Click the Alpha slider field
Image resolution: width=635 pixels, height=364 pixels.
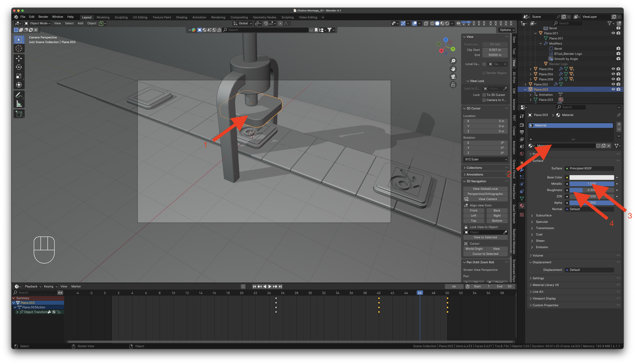pyautogui.click(x=591, y=203)
